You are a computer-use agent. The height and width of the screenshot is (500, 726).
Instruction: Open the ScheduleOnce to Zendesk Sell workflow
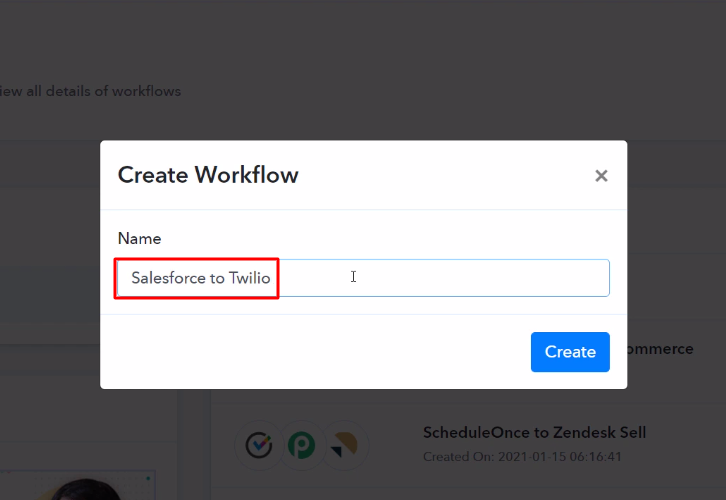(x=534, y=432)
